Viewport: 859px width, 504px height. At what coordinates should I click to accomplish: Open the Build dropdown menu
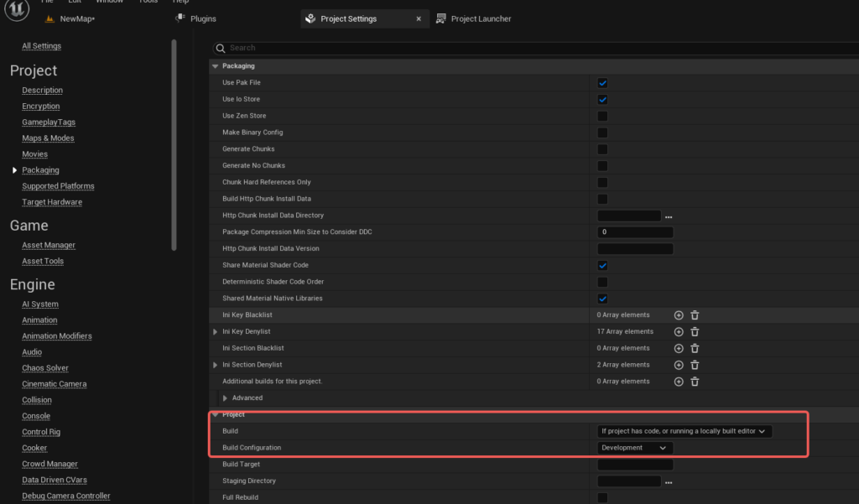tap(684, 431)
